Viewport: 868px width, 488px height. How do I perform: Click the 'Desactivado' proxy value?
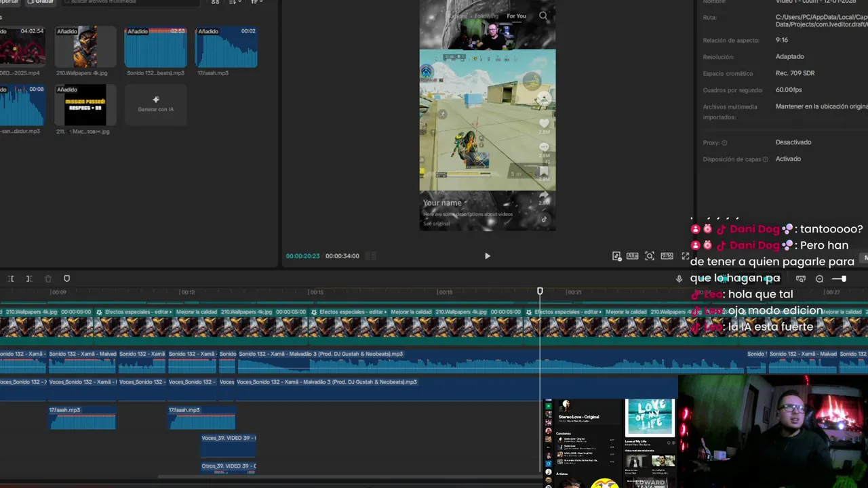tap(793, 142)
